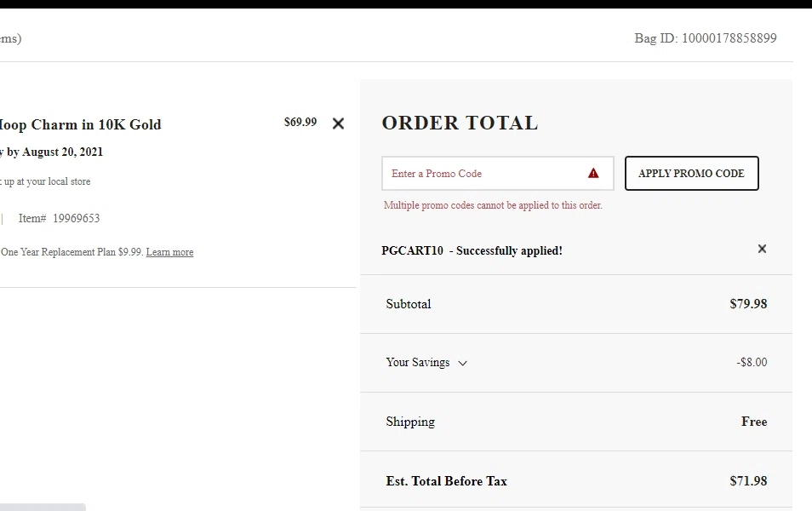This screenshot has width=812, height=511.
Task: Remove the Hoop Charm item from bag
Action: (338, 123)
